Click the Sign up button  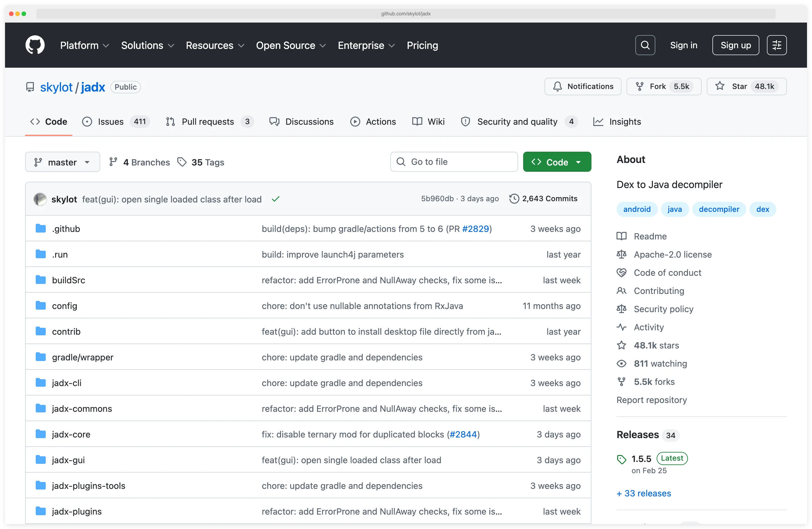click(x=735, y=45)
